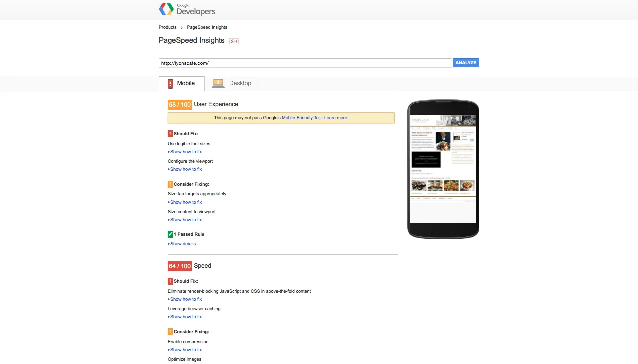Click the Google Developers logo
The width and height of the screenshot is (638, 364).
(187, 9)
